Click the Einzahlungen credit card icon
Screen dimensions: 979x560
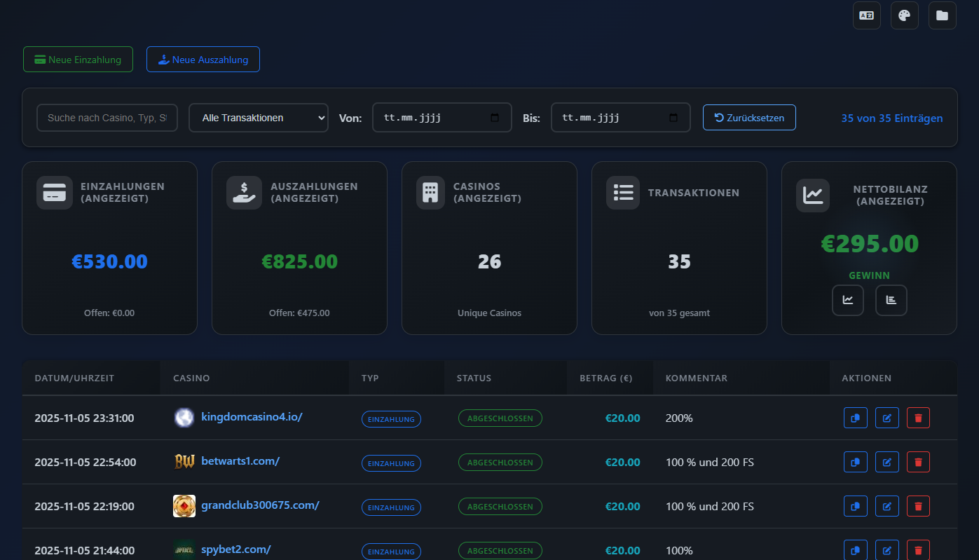click(54, 193)
